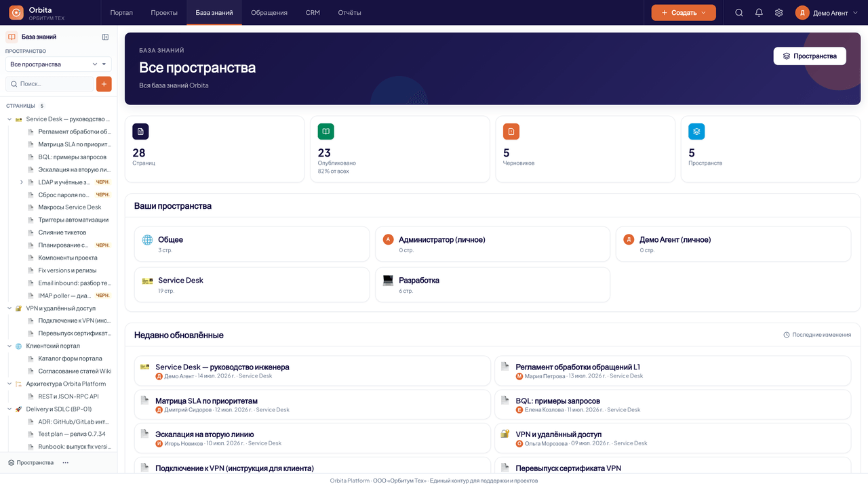The image size is (868, 488).
Task: Click the book icon beside База знаний
Action: [12, 37]
